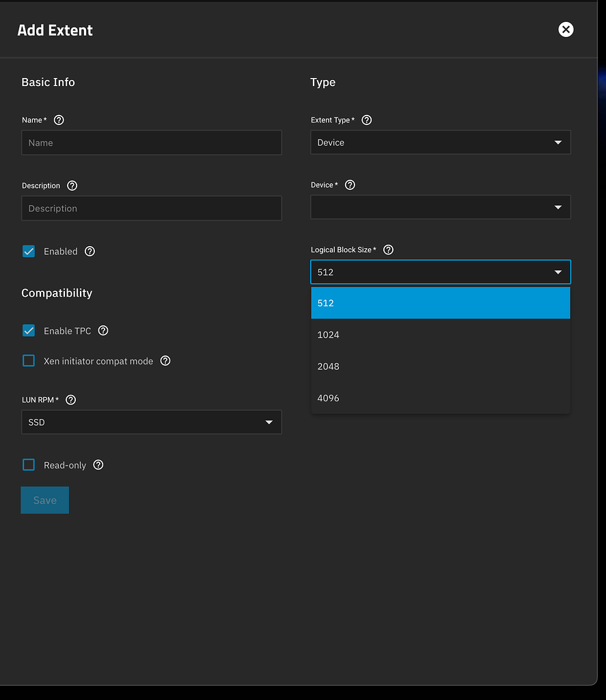606x700 pixels.
Task: Click the LUN RPM help icon
Action: [x=70, y=400]
